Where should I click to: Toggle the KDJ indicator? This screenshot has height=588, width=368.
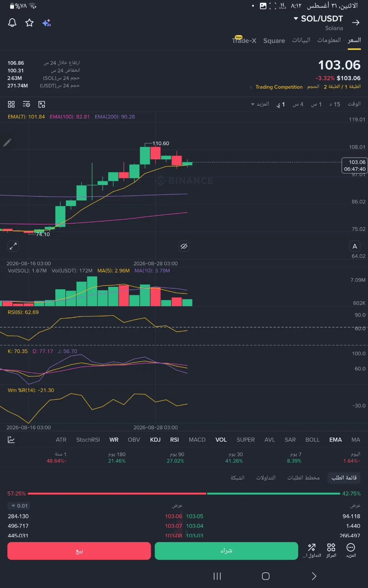pos(155,440)
